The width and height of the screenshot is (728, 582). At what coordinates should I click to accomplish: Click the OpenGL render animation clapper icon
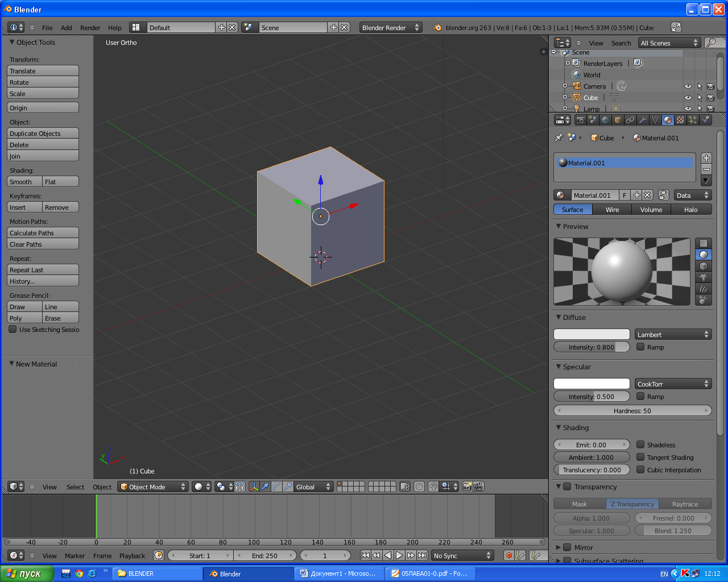point(478,487)
